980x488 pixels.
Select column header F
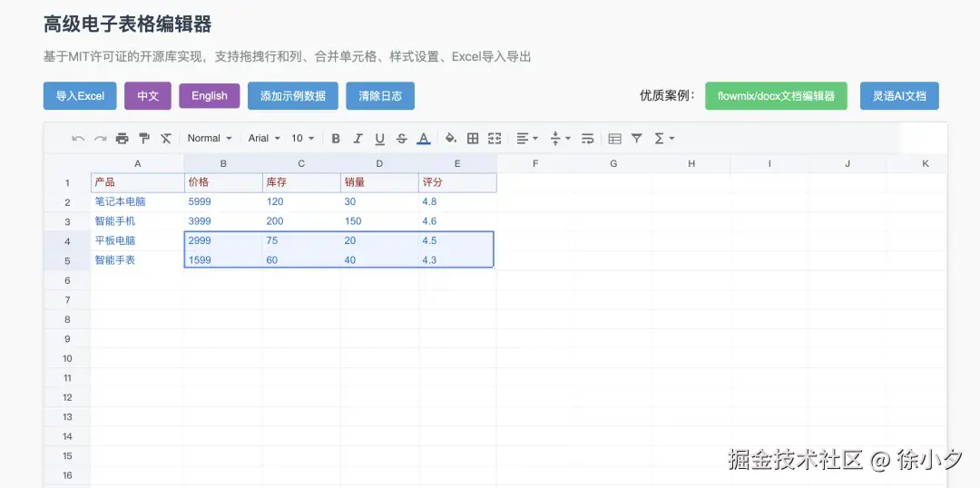click(x=535, y=163)
